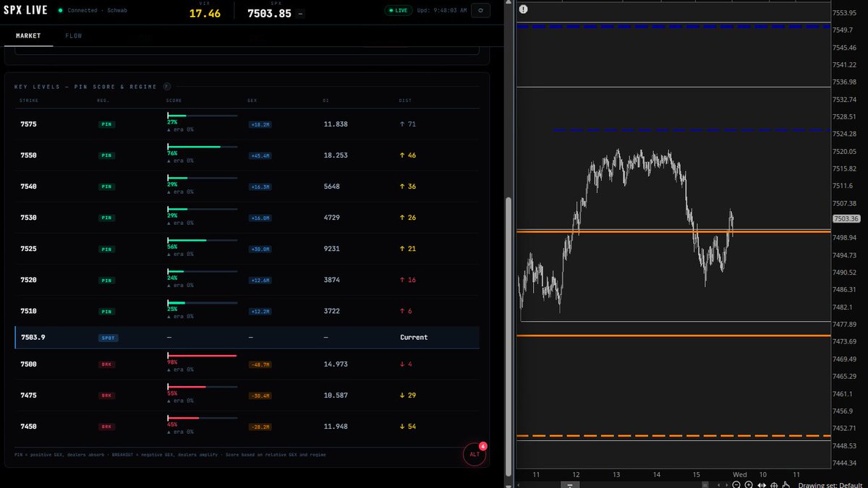This screenshot has height=488, width=868.
Task: Open the Drawing set: Default selector
Action: coord(830,484)
